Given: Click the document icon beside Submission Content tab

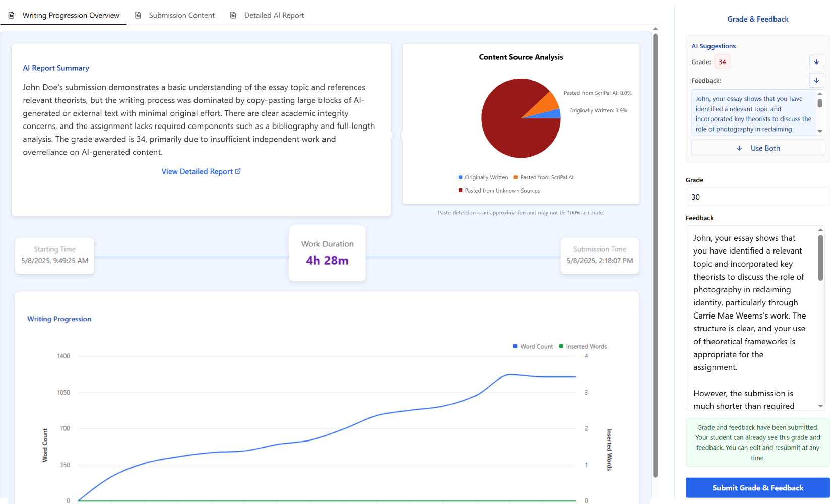Looking at the screenshot, I should pyautogui.click(x=138, y=15).
